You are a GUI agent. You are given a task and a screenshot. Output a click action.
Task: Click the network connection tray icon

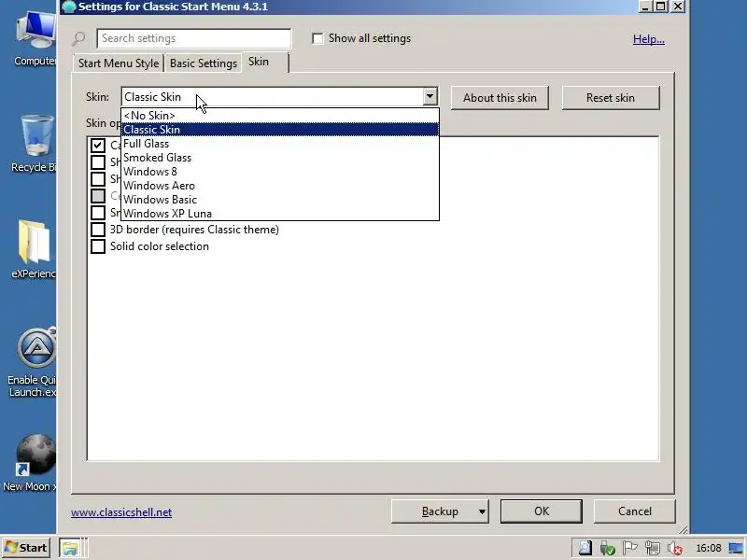652,548
